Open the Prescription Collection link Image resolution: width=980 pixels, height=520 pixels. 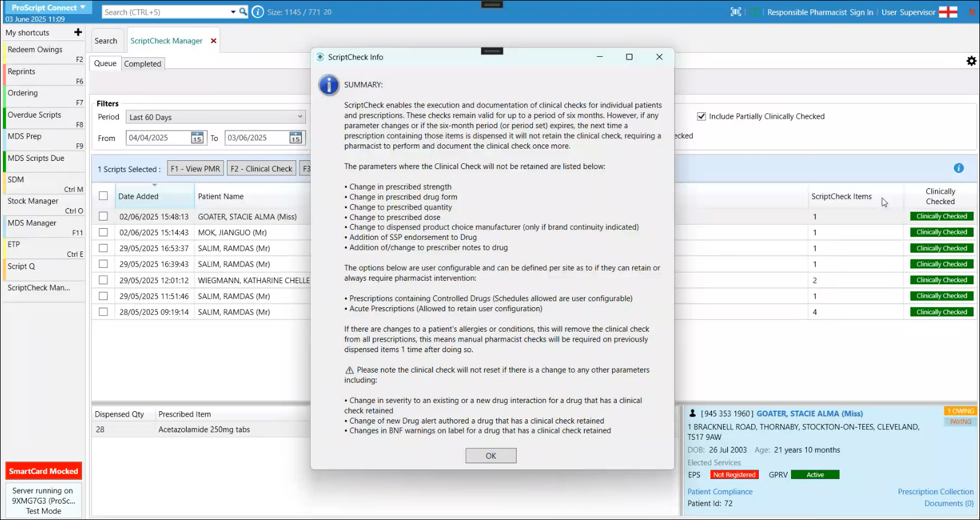pos(936,492)
